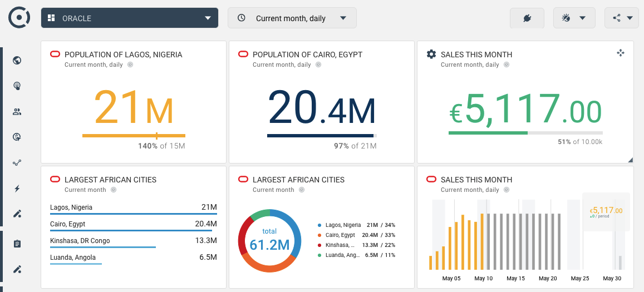Click the red legend dot for Kinshasa
This screenshot has width=644, height=292.
tap(319, 245)
